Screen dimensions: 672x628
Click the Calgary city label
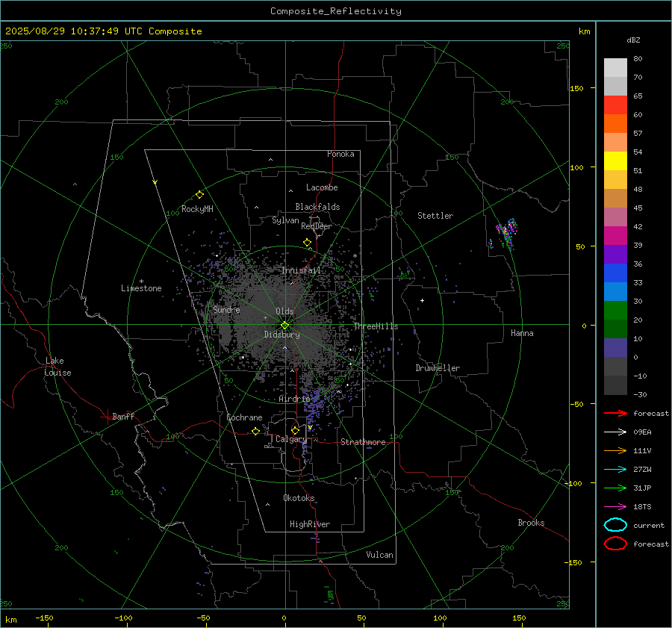point(291,439)
